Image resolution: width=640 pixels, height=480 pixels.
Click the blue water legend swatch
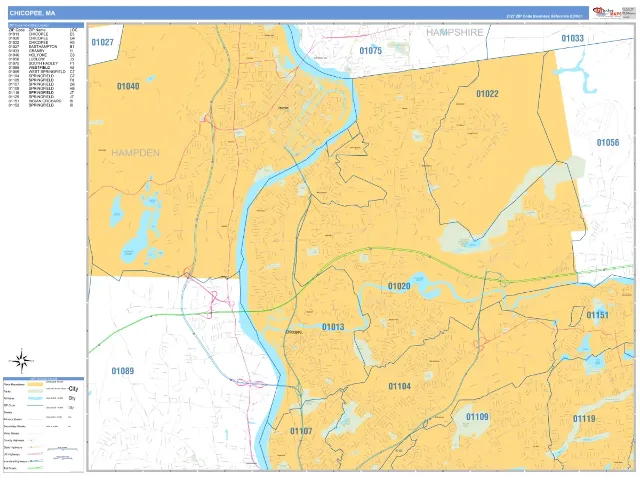pyautogui.click(x=36, y=398)
